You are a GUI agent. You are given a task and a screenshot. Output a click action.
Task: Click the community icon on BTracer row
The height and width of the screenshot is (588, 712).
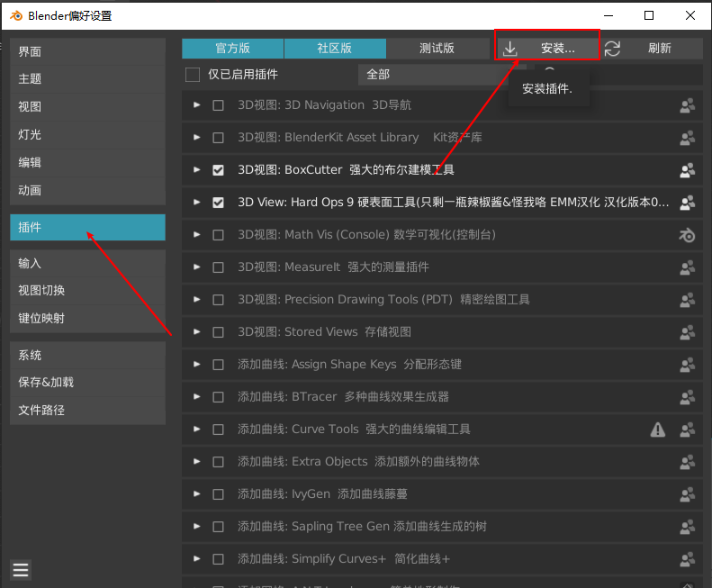[687, 397]
